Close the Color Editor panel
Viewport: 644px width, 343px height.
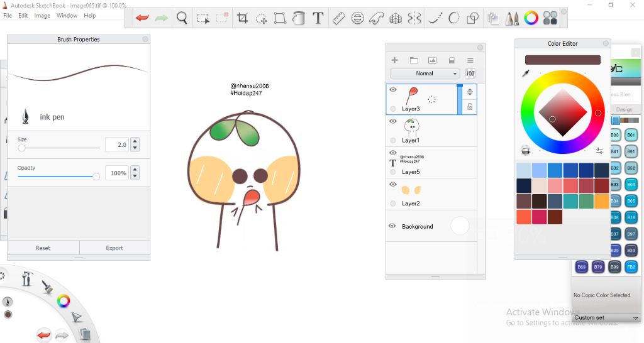[x=606, y=43]
